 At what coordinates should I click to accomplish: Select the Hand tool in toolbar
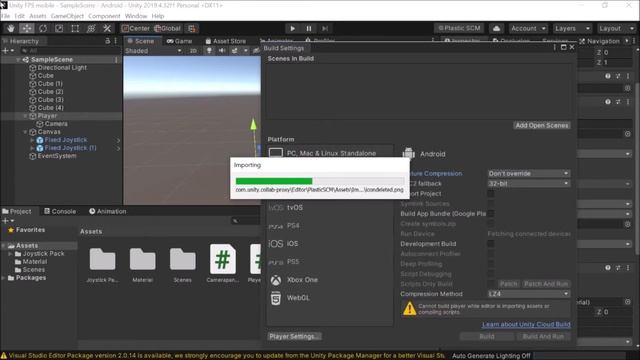tap(11, 28)
